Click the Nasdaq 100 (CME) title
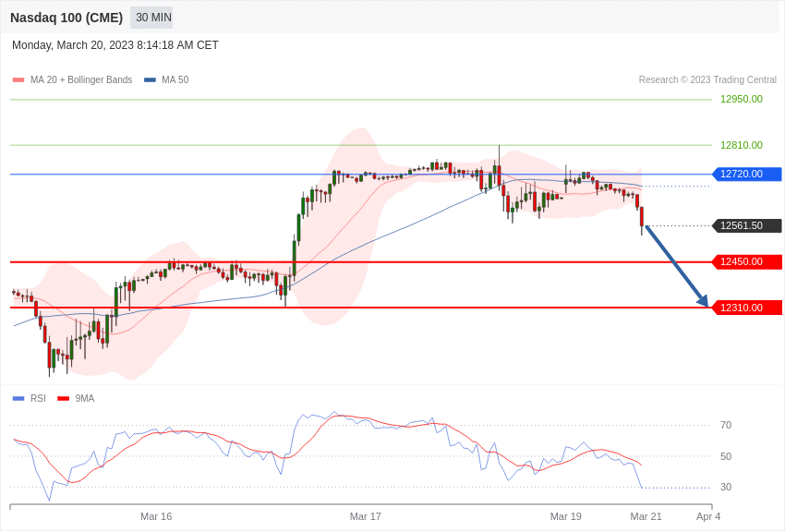The width and height of the screenshot is (785, 532). tap(66, 18)
